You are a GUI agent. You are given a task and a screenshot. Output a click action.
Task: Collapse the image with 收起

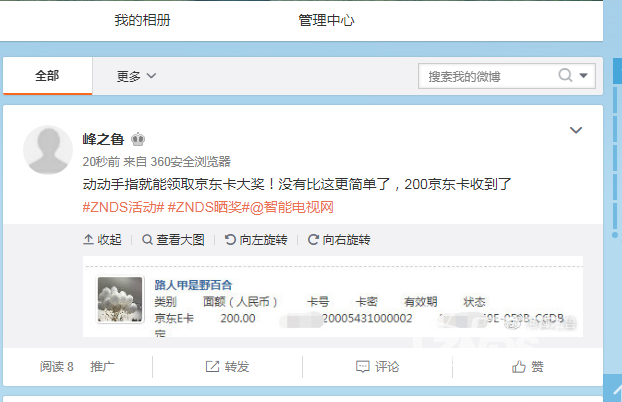pos(102,240)
